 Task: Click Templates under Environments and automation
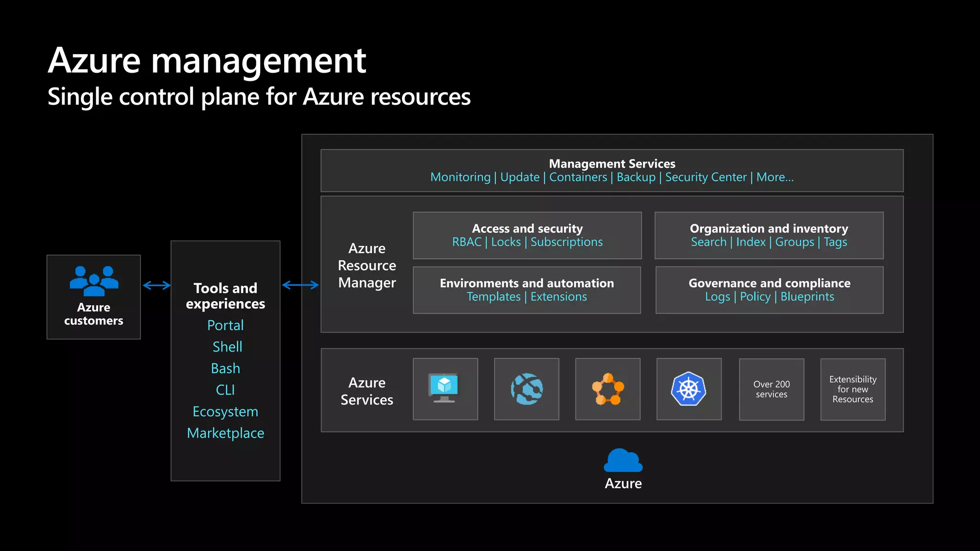tap(493, 297)
